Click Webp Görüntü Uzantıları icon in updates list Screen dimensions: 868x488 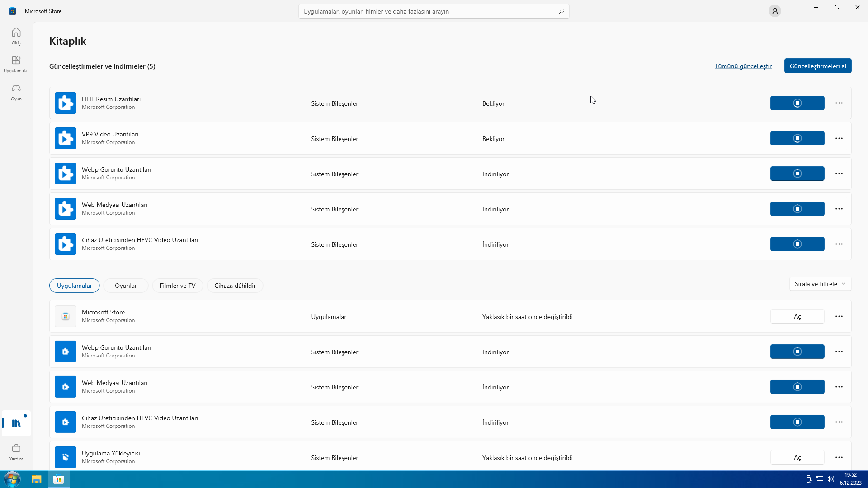click(66, 174)
